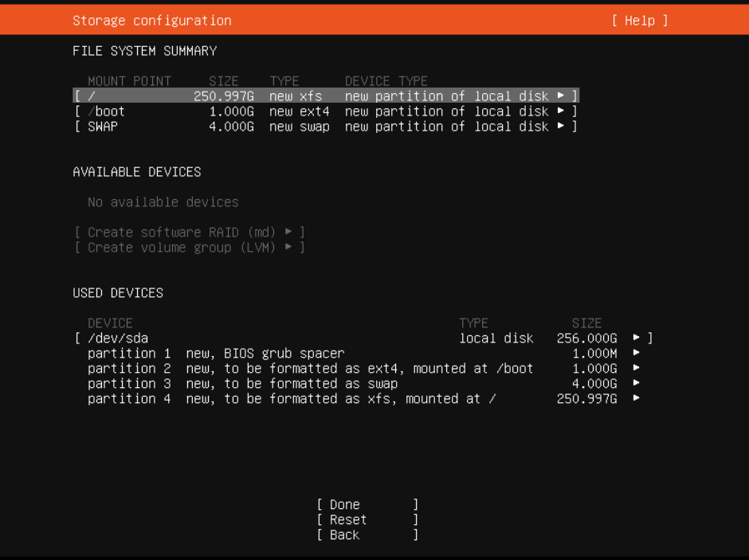Viewport: 749px width, 560px height.
Task: Click the 'new ext4' type cell
Action: pos(300,112)
